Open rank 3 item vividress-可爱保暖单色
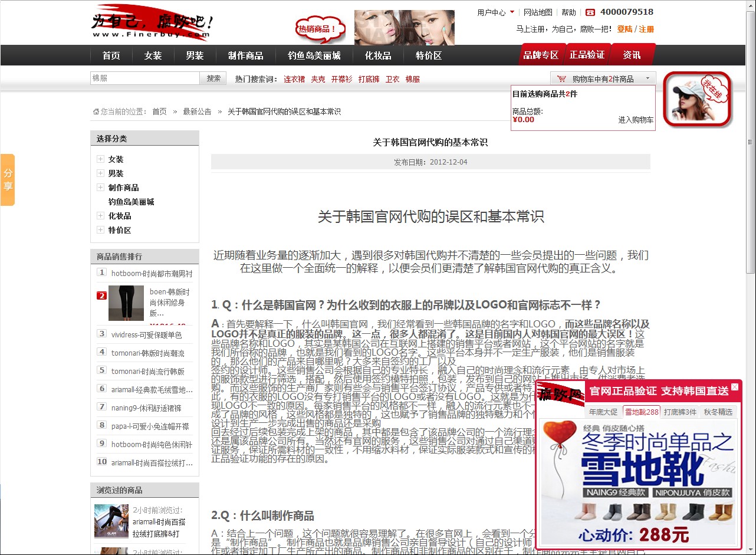The height and width of the screenshot is (555, 756). coord(147,335)
